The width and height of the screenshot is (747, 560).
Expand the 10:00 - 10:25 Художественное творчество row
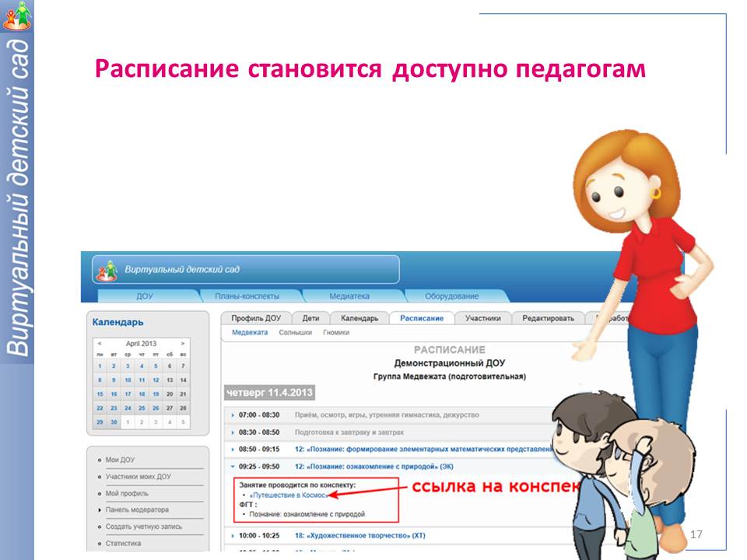[x=233, y=535]
